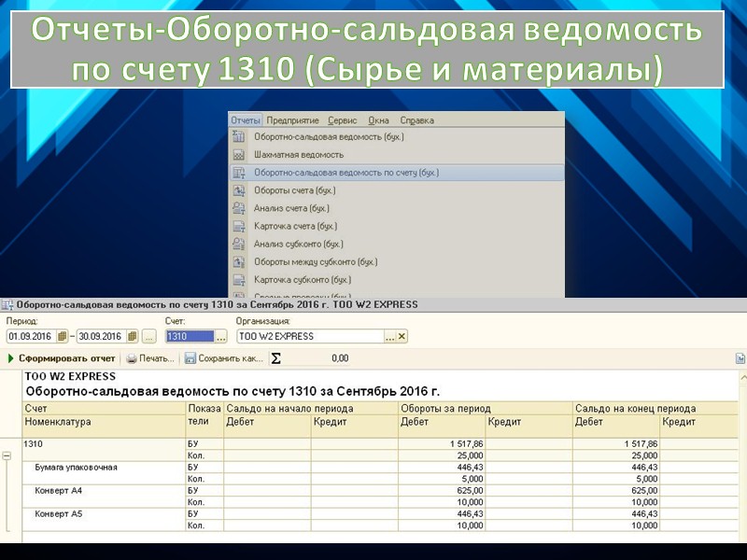Open account selection ellipsis next to 1310
This screenshot has height=560, width=747.
click(x=221, y=337)
